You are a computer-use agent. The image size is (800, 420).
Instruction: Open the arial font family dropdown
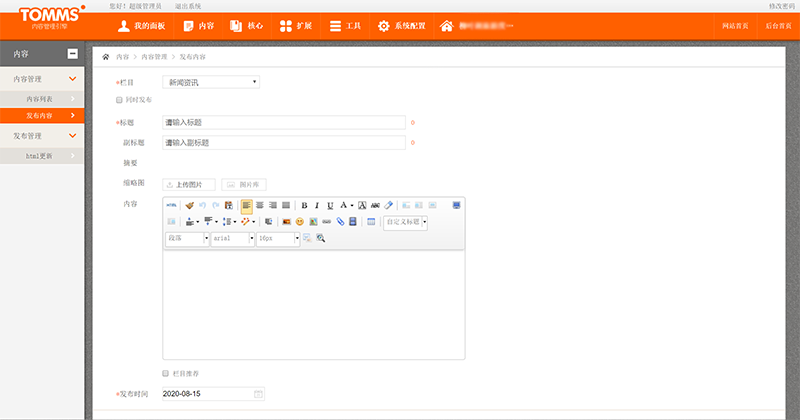click(x=232, y=239)
